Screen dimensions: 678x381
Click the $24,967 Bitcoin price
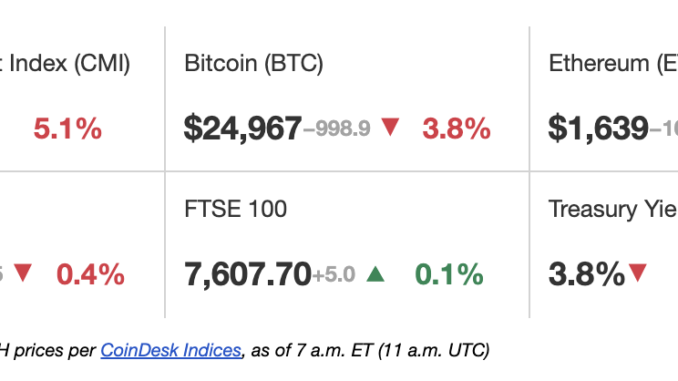243,128
